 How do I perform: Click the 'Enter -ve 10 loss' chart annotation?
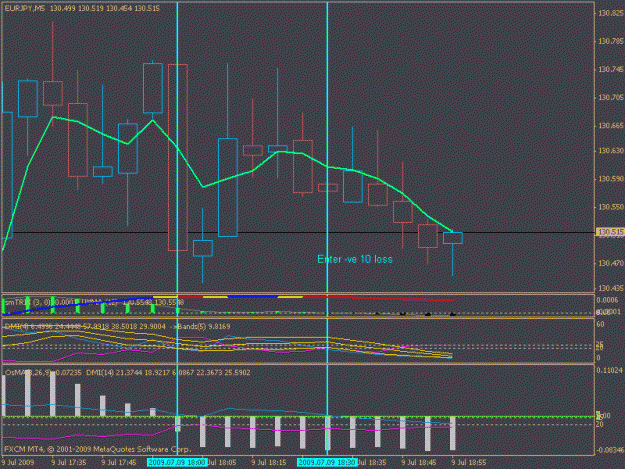355,259
